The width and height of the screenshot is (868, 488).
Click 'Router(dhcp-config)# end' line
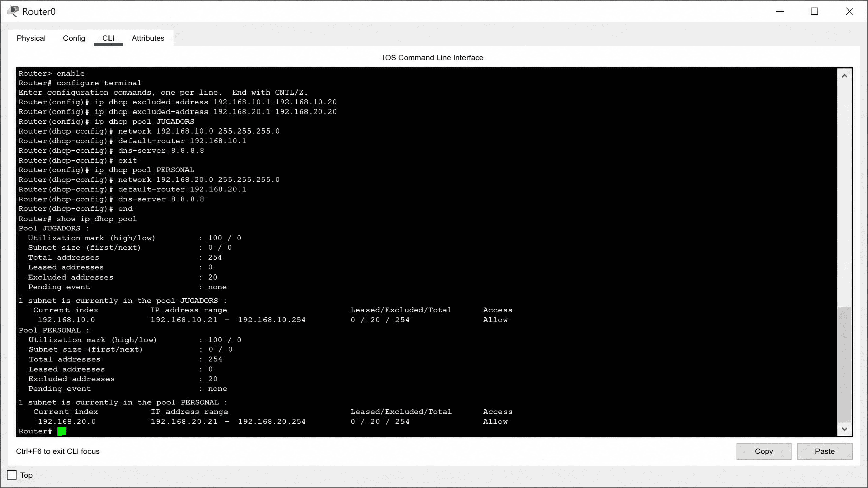[76, 209]
